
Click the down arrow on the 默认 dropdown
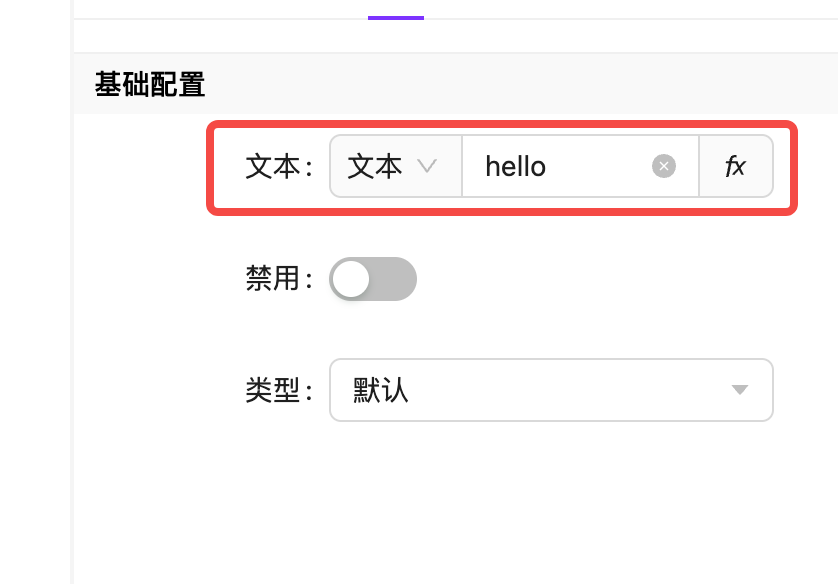click(740, 390)
